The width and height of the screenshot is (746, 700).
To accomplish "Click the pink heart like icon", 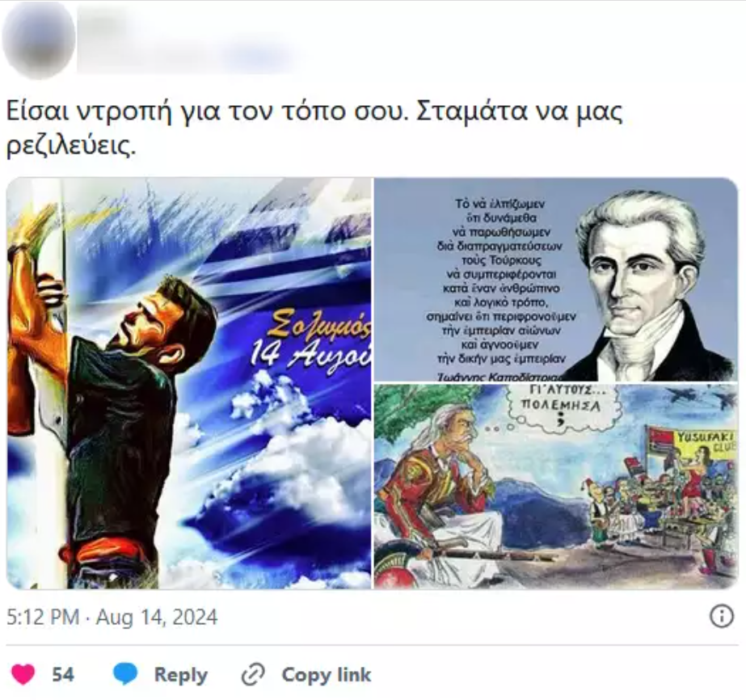I will coord(23,674).
